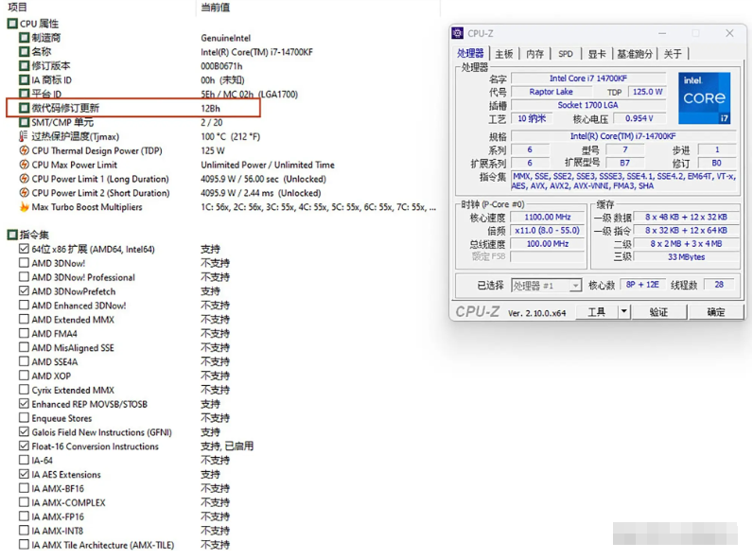
Task: Click the CPU 属性 group icon
Action: point(12,23)
